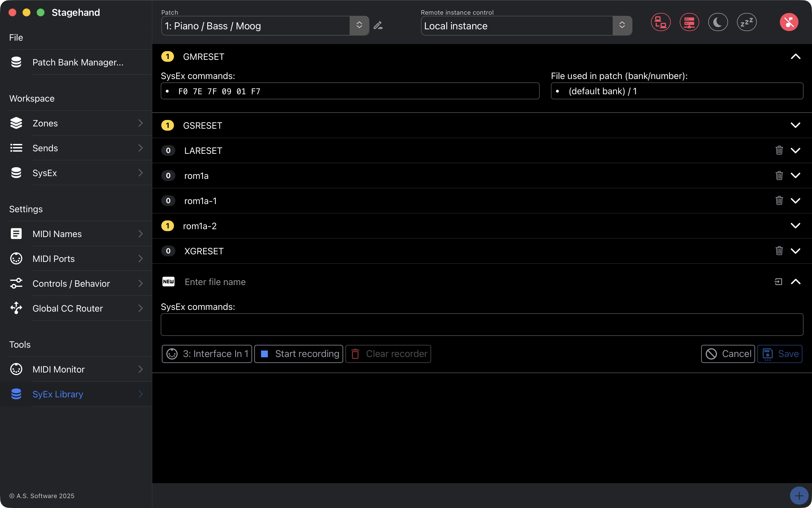This screenshot has width=812, height=508.
Task: Click the XGRESET file name
Action: 204,251
